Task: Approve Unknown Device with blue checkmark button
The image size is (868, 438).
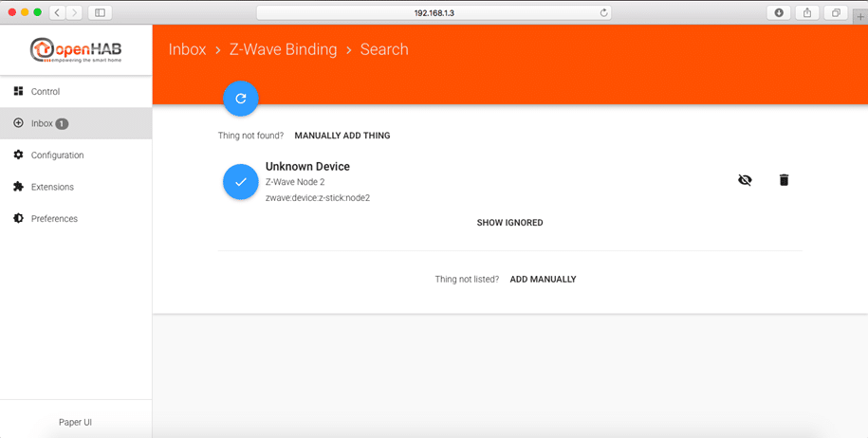Action: pyautogui.click(x=241, y=181)
